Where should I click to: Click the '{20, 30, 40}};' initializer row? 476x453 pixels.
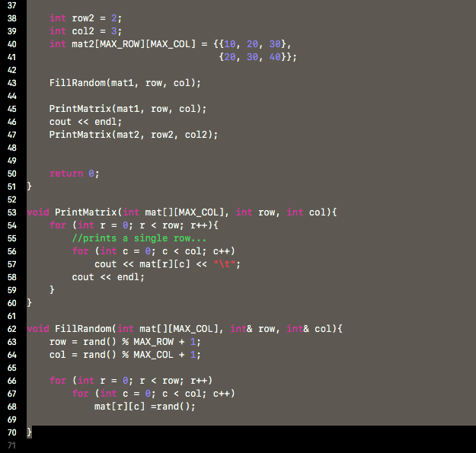(257, 57)
